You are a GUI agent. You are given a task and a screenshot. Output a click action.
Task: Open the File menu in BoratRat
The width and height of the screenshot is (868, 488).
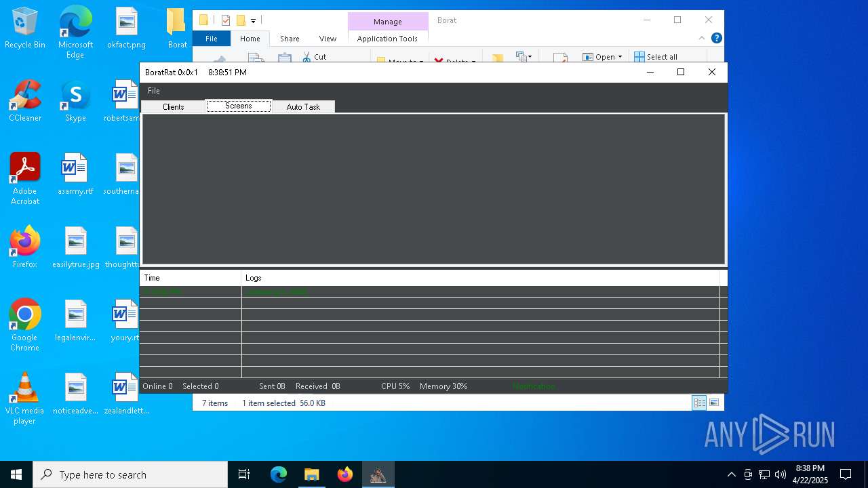point(154,91)
